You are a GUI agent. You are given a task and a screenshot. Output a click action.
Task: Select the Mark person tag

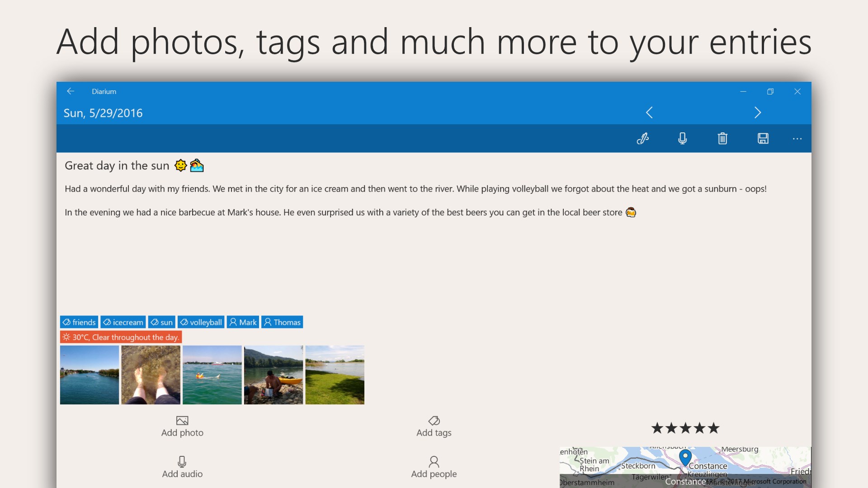(243, 322)
